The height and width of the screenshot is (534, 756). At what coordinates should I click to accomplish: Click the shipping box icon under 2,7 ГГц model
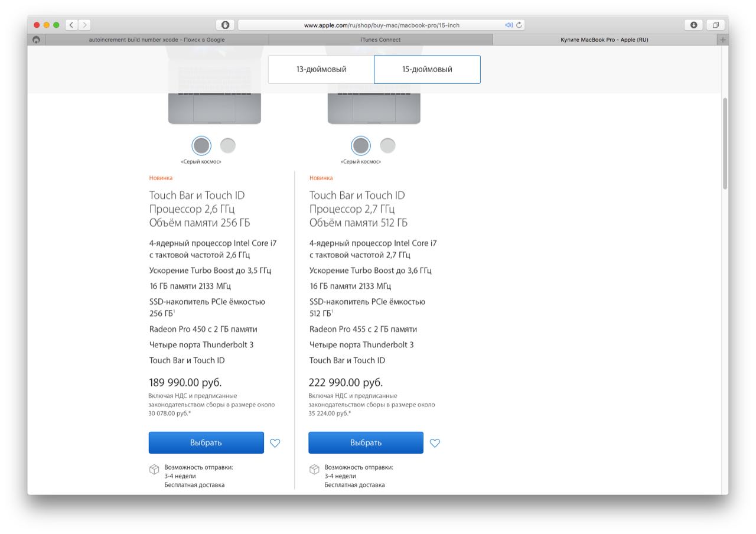tap(314, 470)
